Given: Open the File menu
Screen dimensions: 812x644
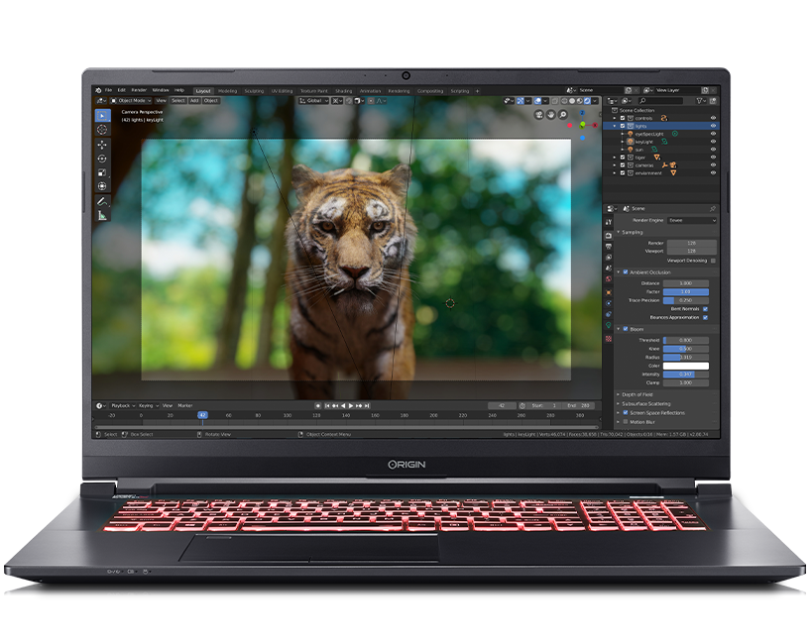Looking at the screenshot, I should [x=109, y=90].
